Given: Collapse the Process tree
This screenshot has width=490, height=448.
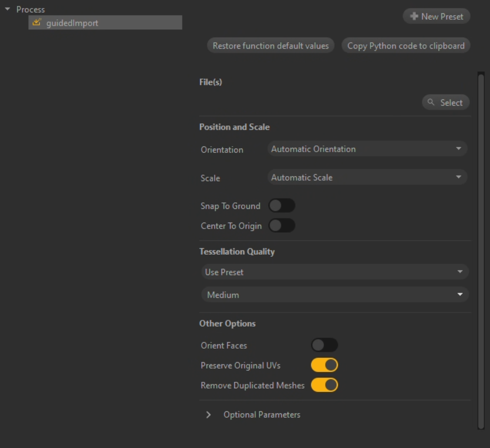Looking at the screenshot, I should point(6,9).
